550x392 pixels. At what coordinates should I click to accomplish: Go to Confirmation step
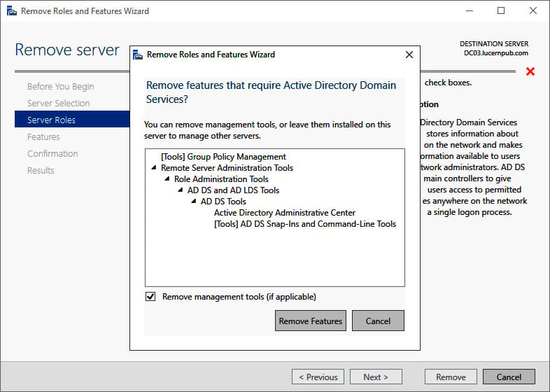pyautogui.click(x=52, y=154)
